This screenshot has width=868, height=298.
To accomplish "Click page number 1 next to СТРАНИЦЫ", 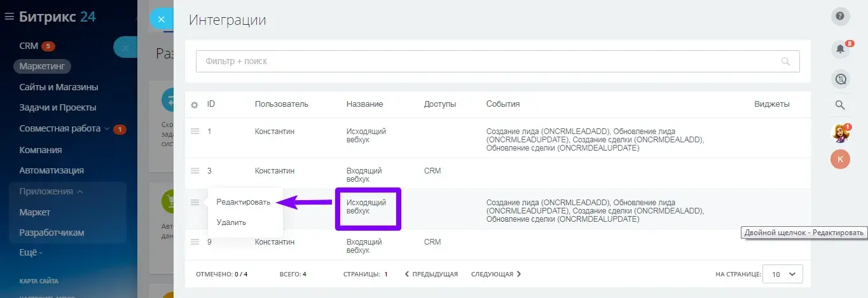I will tap(386, 274).
